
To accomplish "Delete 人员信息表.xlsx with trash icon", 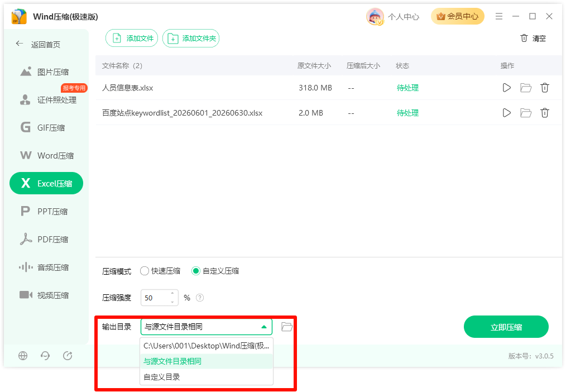I will coord(545,88).
